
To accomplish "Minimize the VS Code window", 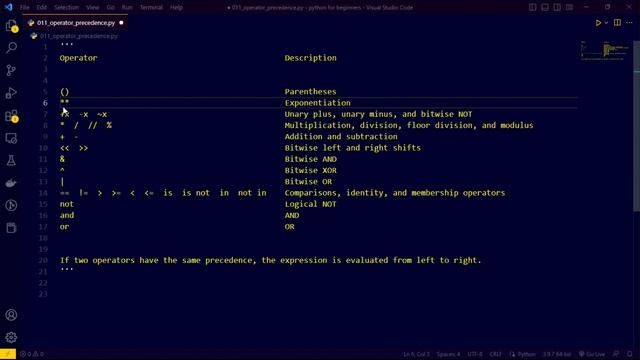I will pos(586,7).
